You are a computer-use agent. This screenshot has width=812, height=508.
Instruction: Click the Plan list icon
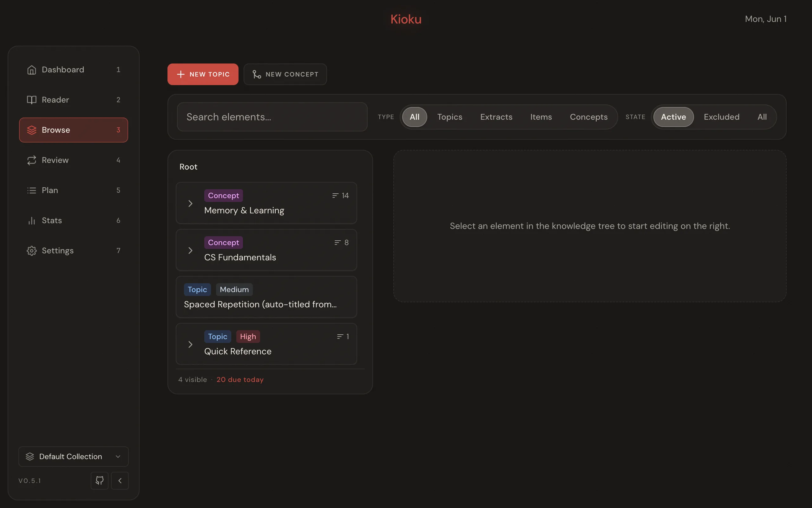pos(31,190)
